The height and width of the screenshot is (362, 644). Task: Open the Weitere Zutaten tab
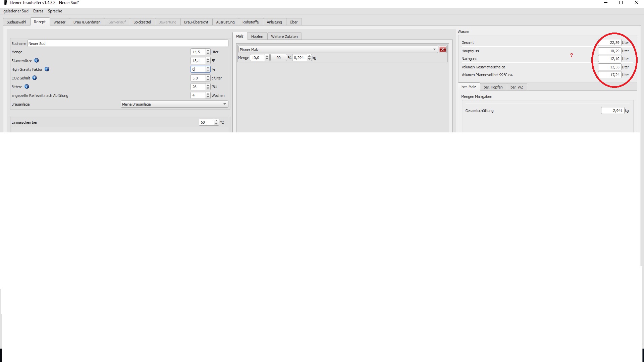pos(284,37)
